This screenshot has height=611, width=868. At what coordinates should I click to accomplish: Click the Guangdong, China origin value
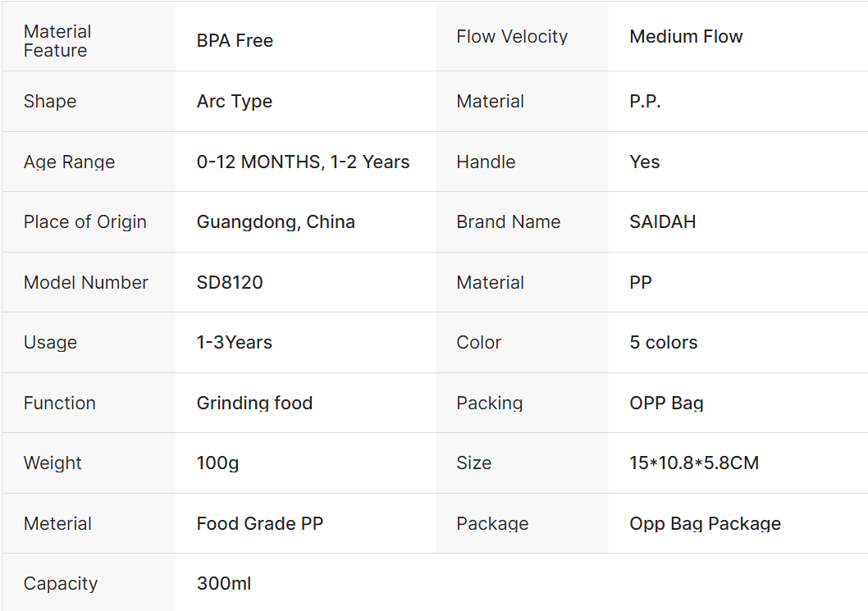point(276,222)
